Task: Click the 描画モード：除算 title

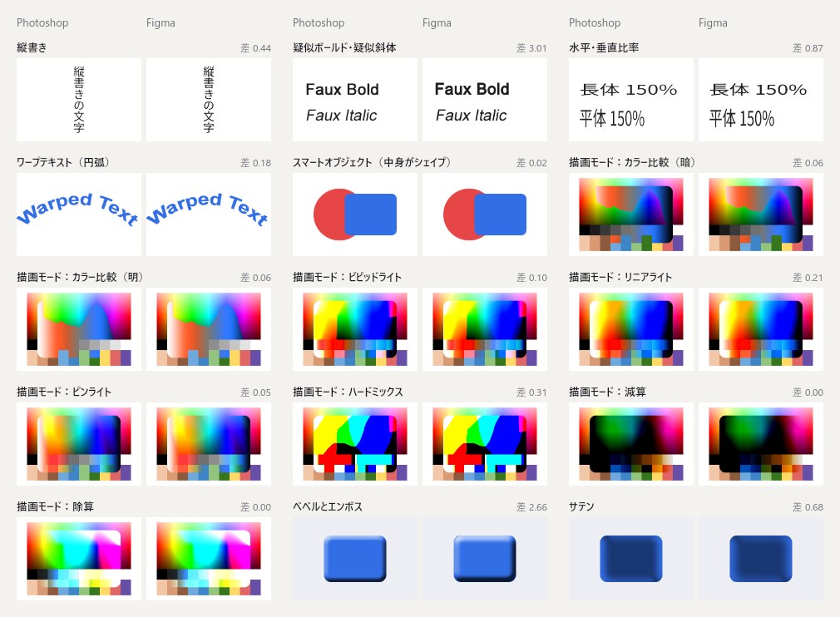Action: 55,506
